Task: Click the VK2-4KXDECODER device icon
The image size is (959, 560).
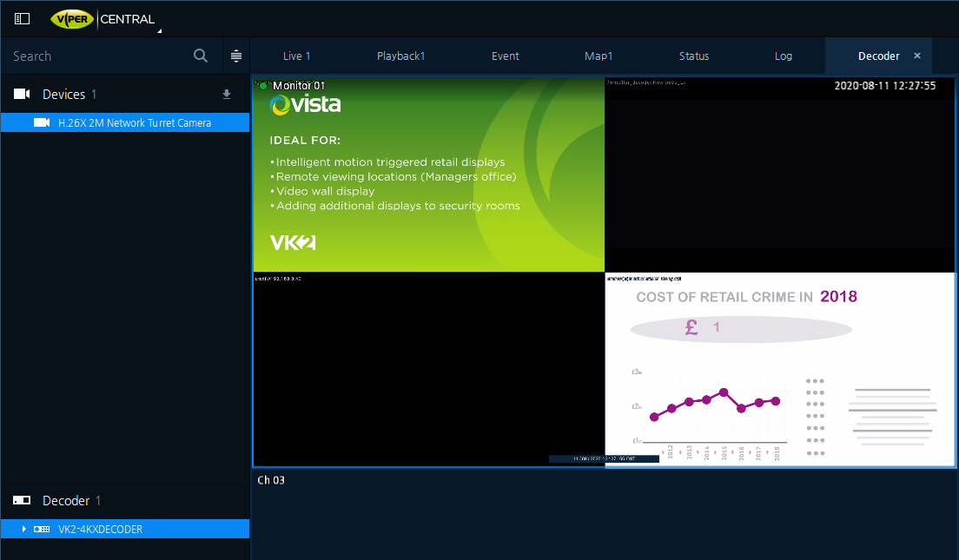Action: (42, 529)
